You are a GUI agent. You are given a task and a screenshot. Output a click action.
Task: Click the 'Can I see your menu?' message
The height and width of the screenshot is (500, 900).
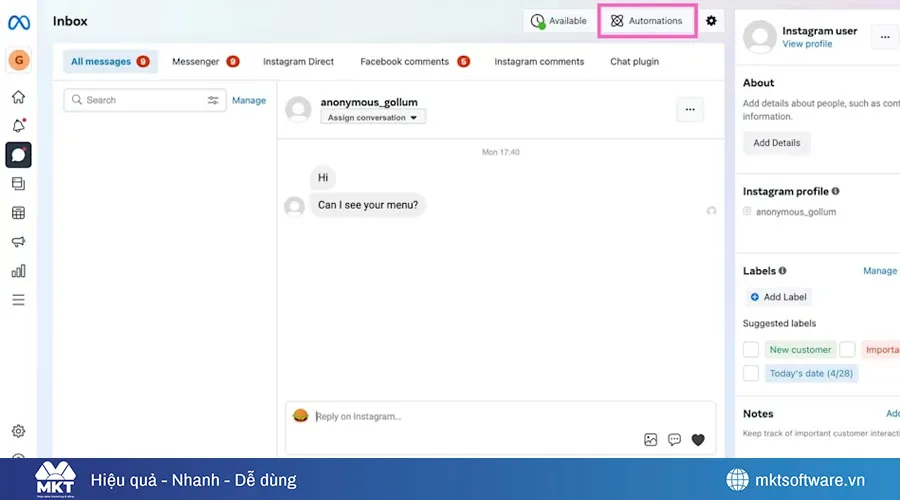[368, 205]
